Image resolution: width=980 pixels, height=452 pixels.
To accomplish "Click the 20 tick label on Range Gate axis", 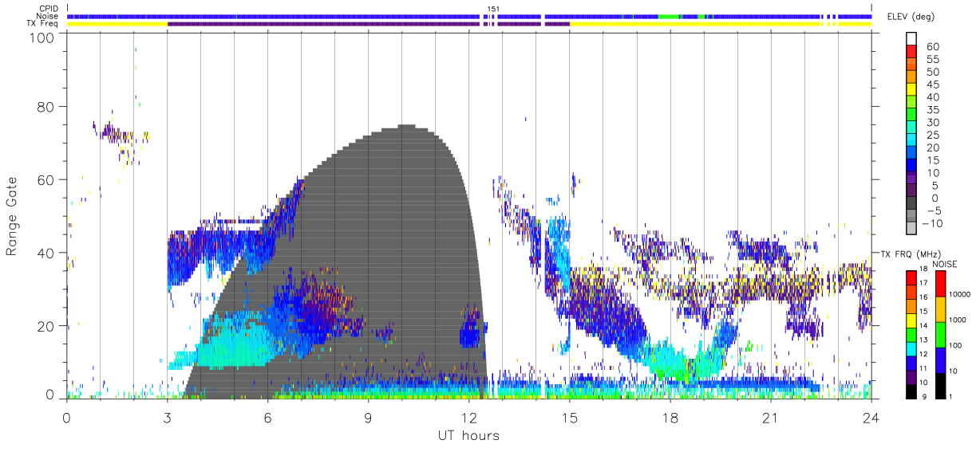I will (x=45, y=326).
